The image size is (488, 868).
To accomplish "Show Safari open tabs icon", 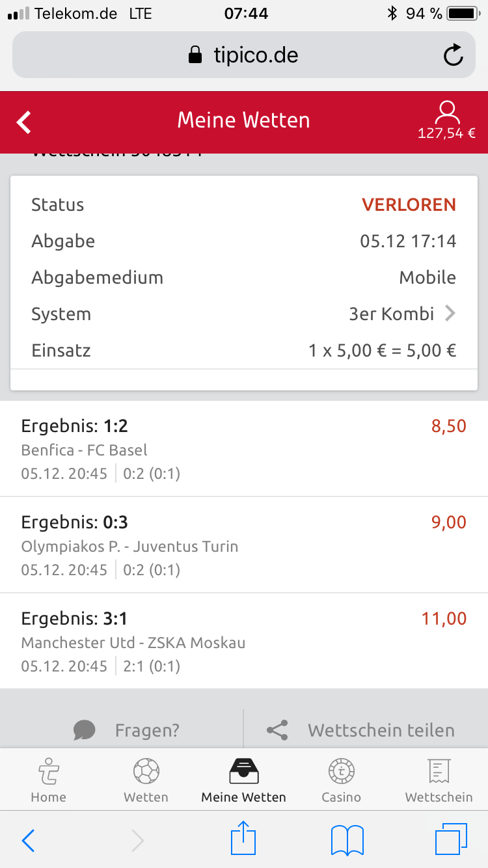I will pyautogui.click(x=450, y=839).
